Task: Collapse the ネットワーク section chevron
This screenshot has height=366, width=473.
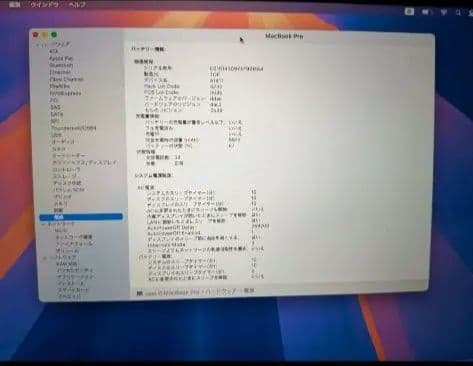Action: coord(44,225)
